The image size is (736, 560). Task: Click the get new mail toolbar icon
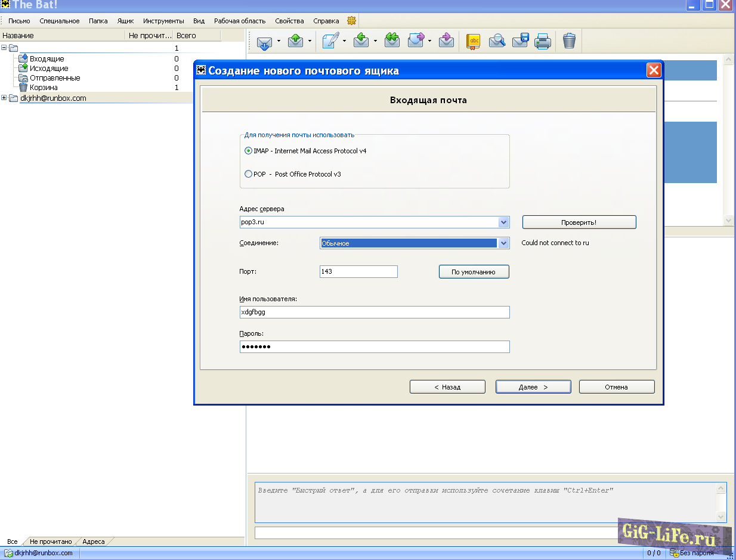[x=264, y=41]
